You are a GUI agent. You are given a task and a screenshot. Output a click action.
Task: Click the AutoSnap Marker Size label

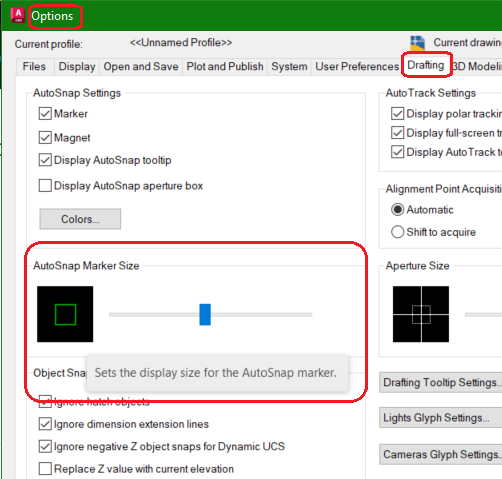86,266
